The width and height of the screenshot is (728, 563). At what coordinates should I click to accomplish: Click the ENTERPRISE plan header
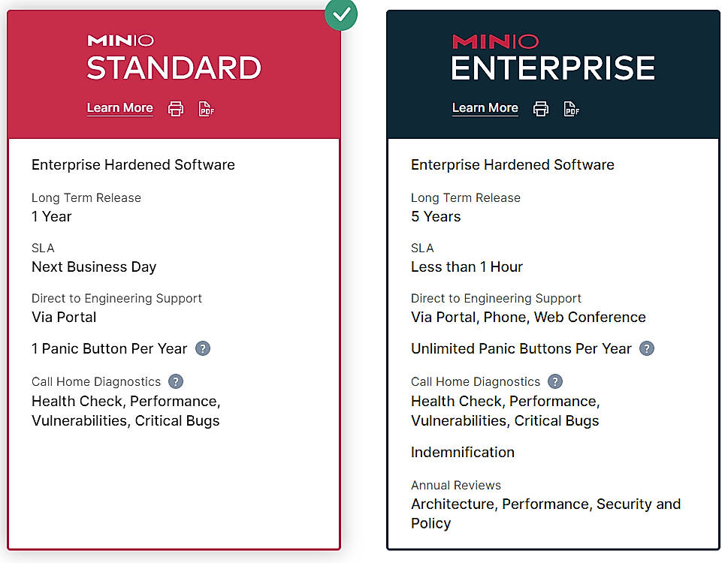coord(554,68)
